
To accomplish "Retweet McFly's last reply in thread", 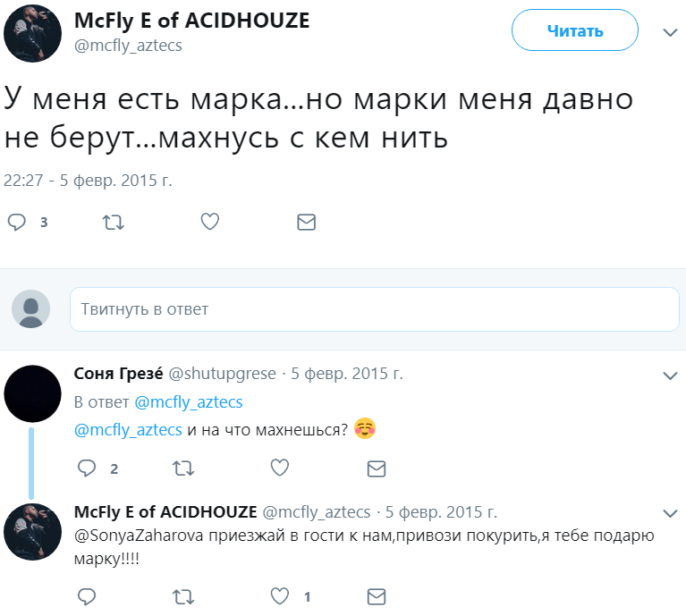I will pos(183,595).
